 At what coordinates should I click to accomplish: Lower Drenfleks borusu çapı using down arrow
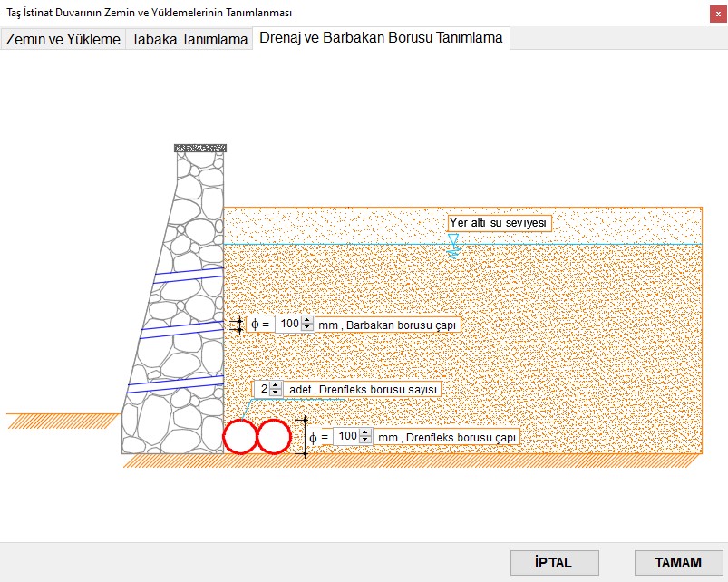[x=365, y=441]
